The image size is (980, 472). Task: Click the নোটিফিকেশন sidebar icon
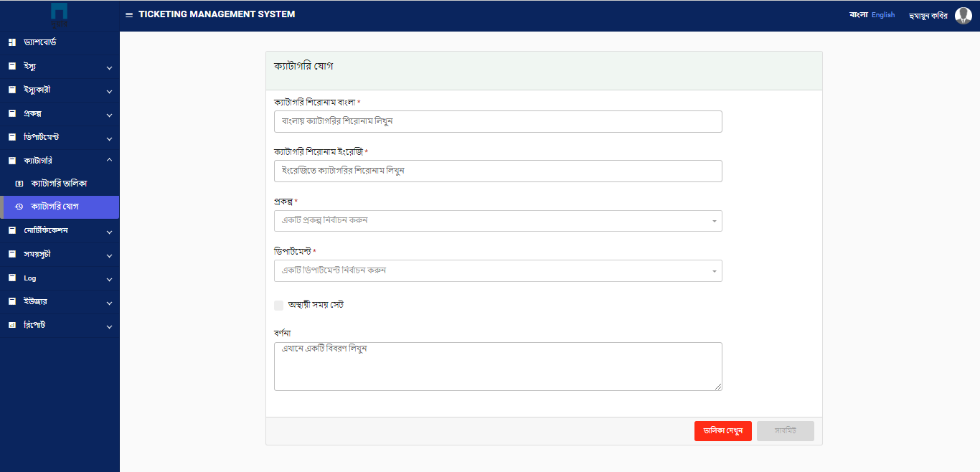click(x=11, y=231)
